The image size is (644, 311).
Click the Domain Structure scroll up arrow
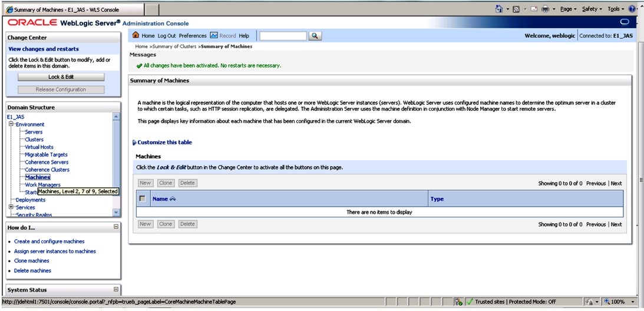(x=116, y=116)
